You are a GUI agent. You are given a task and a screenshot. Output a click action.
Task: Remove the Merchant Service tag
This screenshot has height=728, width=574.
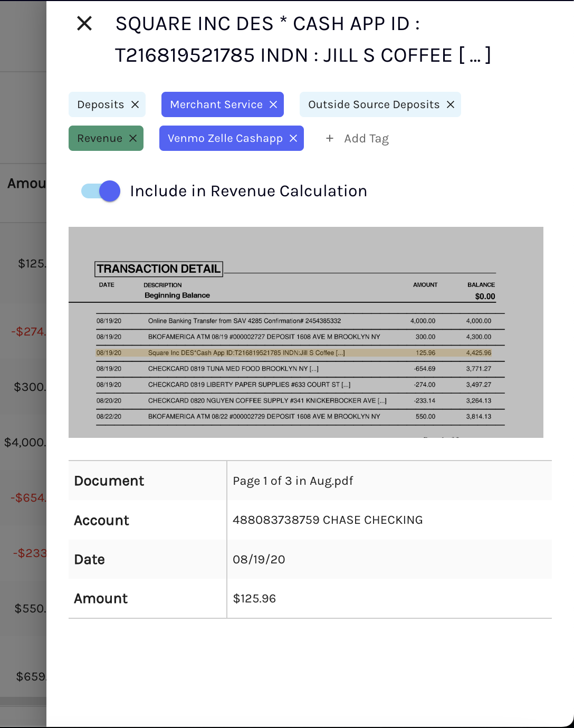273,104
